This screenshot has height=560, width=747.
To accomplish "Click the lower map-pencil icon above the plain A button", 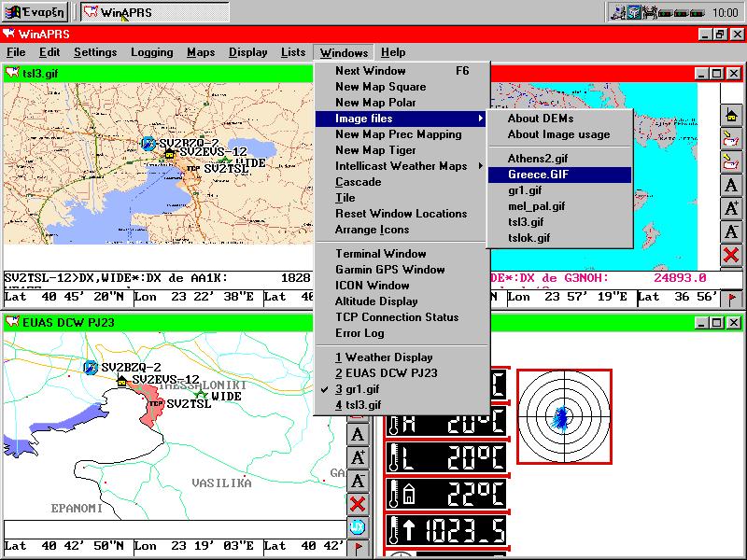I will (731, 161).
